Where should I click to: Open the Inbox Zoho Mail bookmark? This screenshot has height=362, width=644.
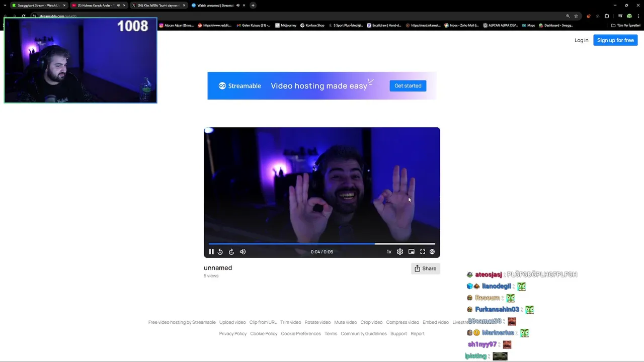pos(461,25)
